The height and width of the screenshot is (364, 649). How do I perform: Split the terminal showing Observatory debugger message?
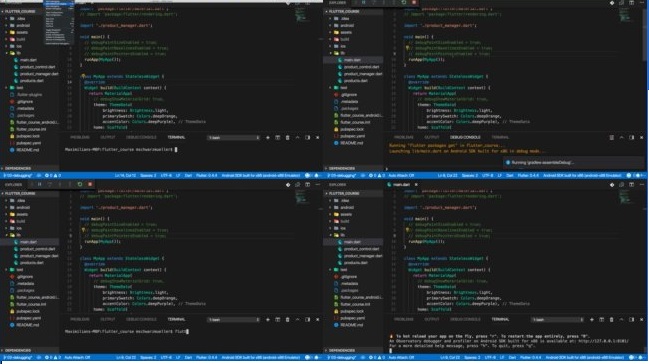point(601,320)
